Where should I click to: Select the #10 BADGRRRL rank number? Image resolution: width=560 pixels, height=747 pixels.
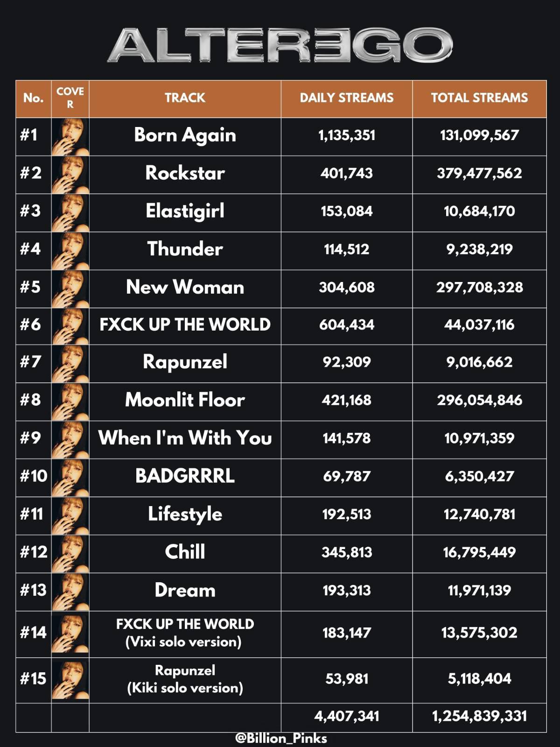[x=34, y=476]
